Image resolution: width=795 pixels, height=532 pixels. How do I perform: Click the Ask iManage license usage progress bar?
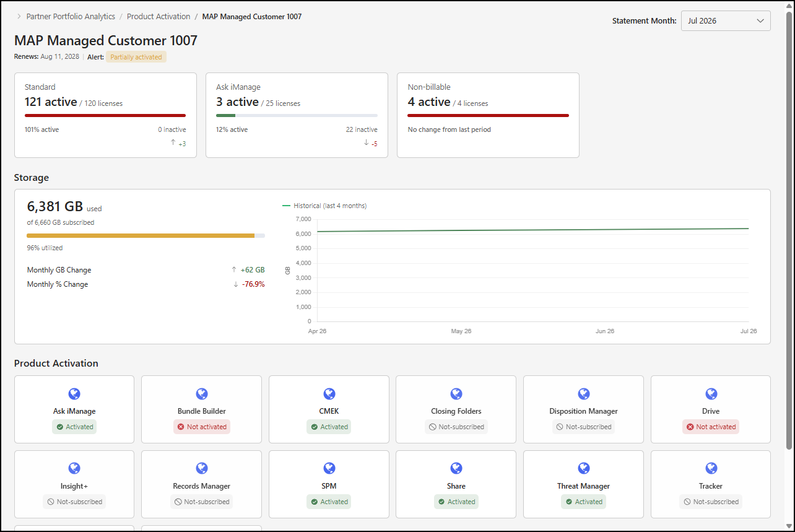297,115
